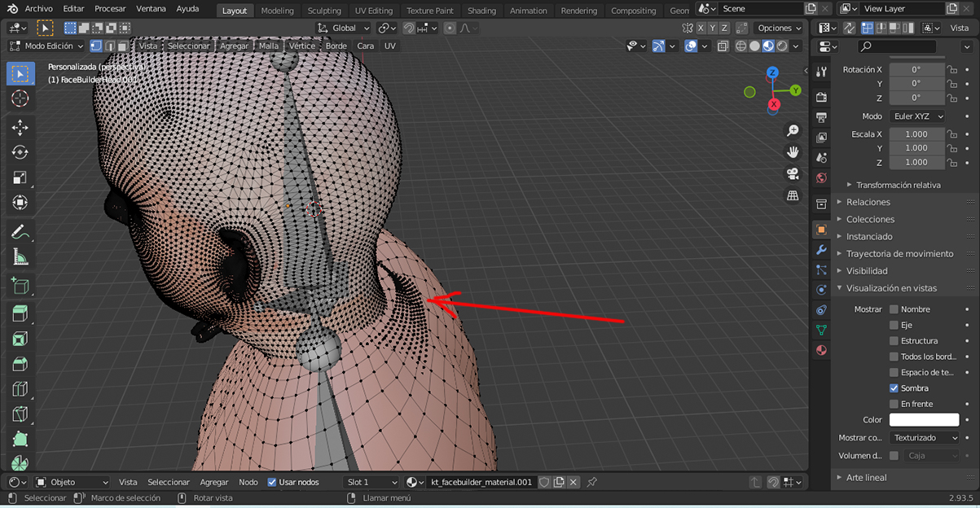
Task: Click the red X axis on navigation gizmo
Action: pos(774,105)
